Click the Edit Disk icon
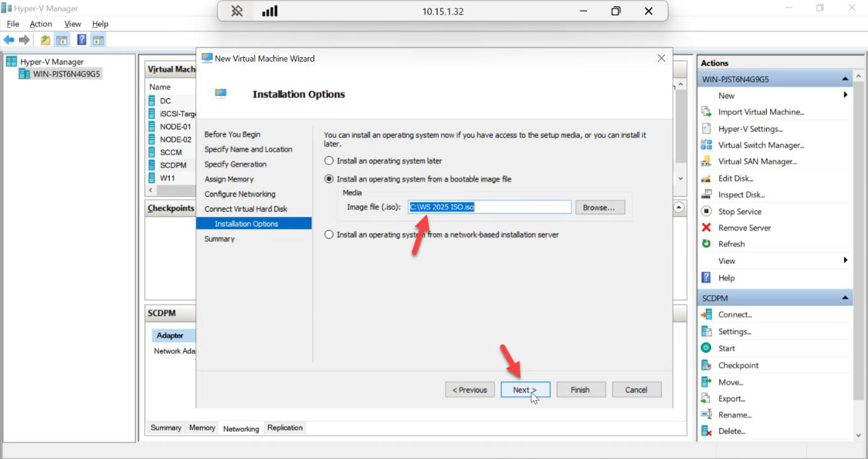The image size is (868, 459). (x=706, y=178)
